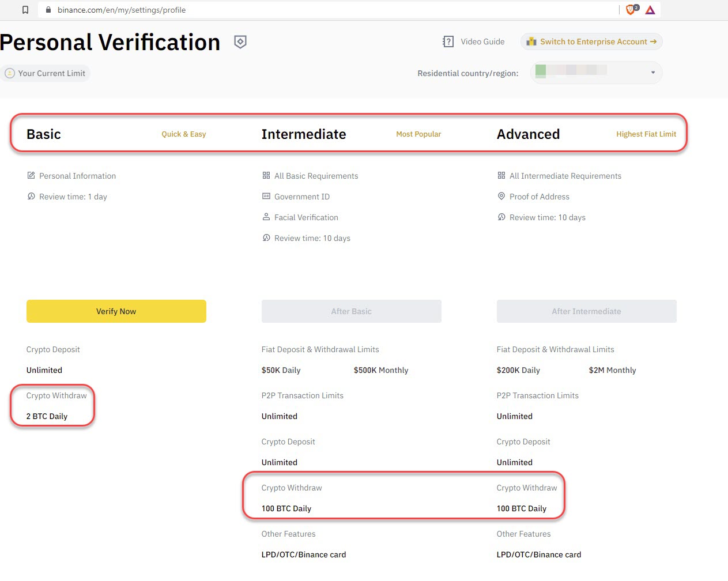Select the Intermediate tier heading
728x581 pixels.
point(304,134)
